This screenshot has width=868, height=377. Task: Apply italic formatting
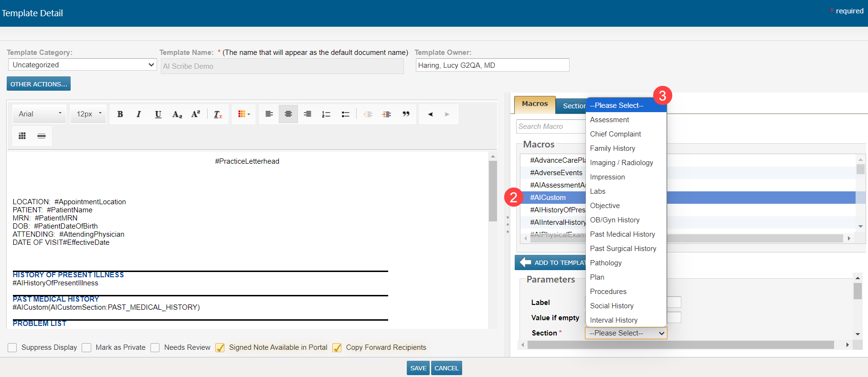point(139,114)
